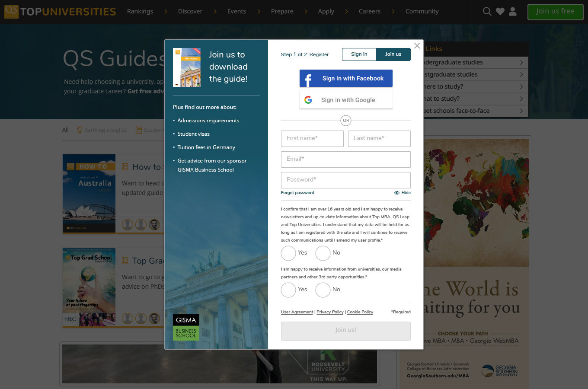Open the Prepare menu
The height and width of the screenshot is (389, 588).
tap(282, 12)
